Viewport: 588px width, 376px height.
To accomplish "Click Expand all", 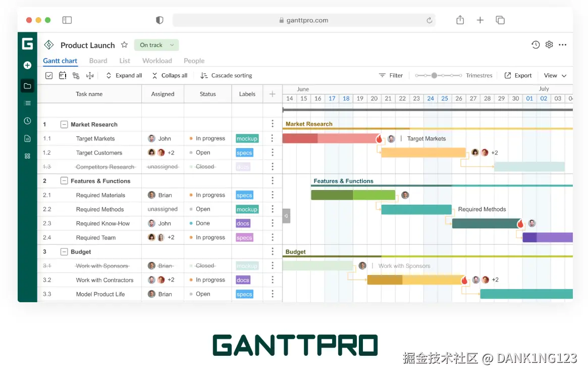I will (124, 75).
